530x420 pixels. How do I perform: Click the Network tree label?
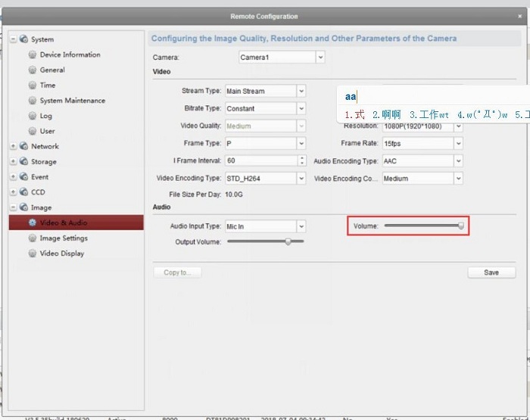(x=45, y=146)
